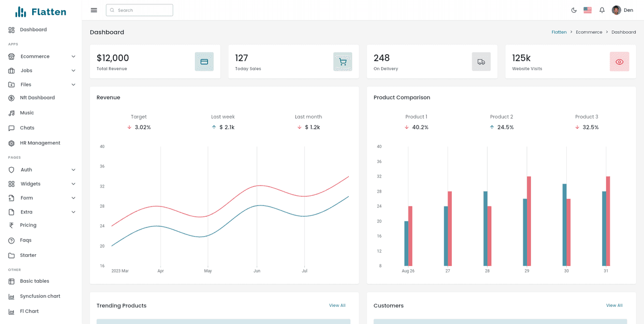
Task: Expand the Ecommerce chevron
Action: point(74,56)
